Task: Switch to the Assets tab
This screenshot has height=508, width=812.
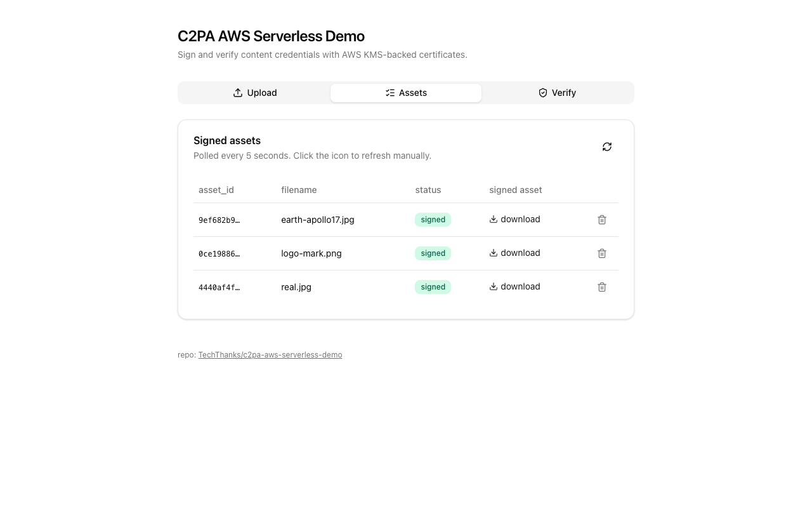Action: [406, 93]
